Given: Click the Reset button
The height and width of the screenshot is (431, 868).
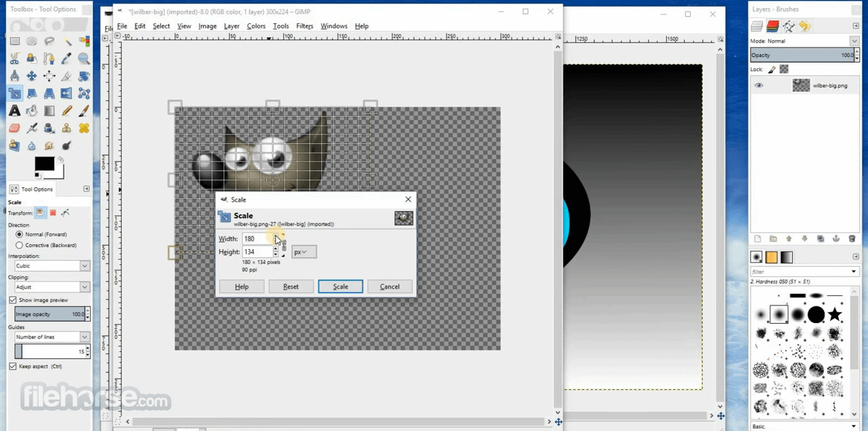Looking at the screenshot, I should point(291,286).
